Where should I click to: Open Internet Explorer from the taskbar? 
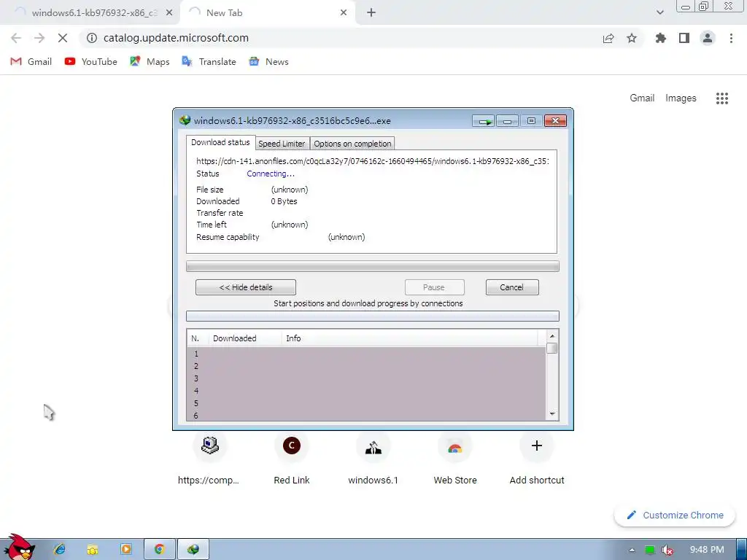pos(60,549)
